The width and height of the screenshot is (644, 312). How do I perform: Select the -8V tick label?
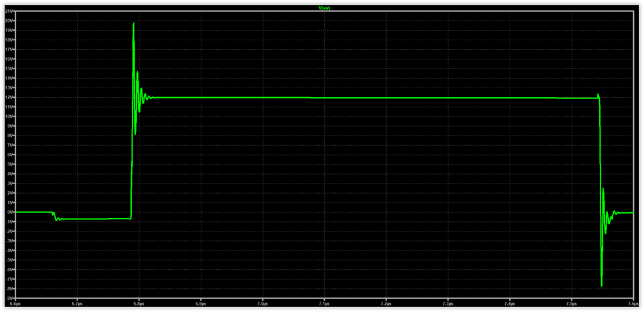pyautogui.click(x=10, y=288)
